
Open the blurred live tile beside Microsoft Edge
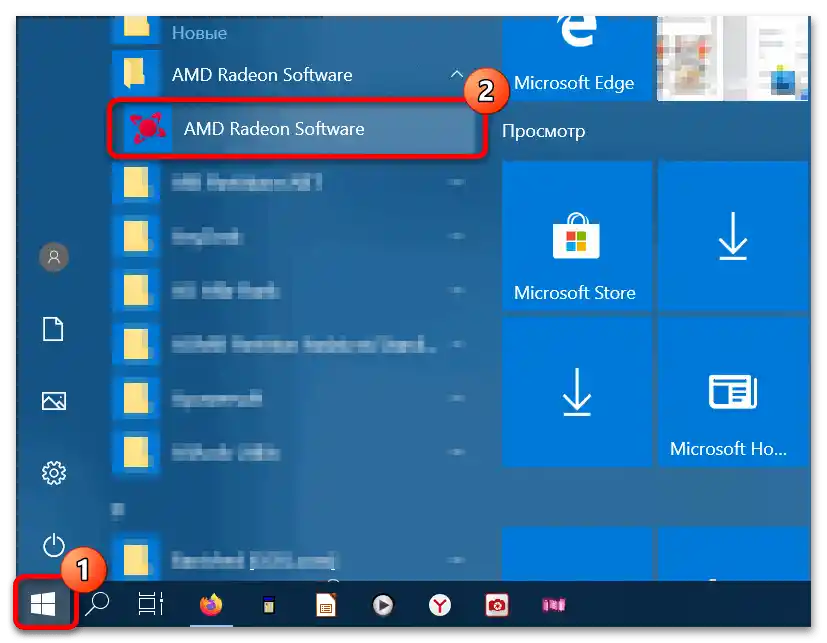[733, 57]
